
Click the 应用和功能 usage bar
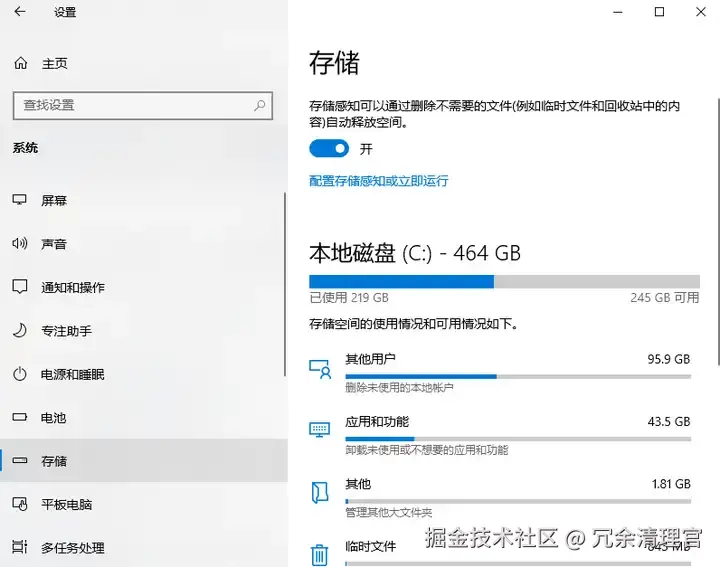pyautogui.click(x=518, y=439)
